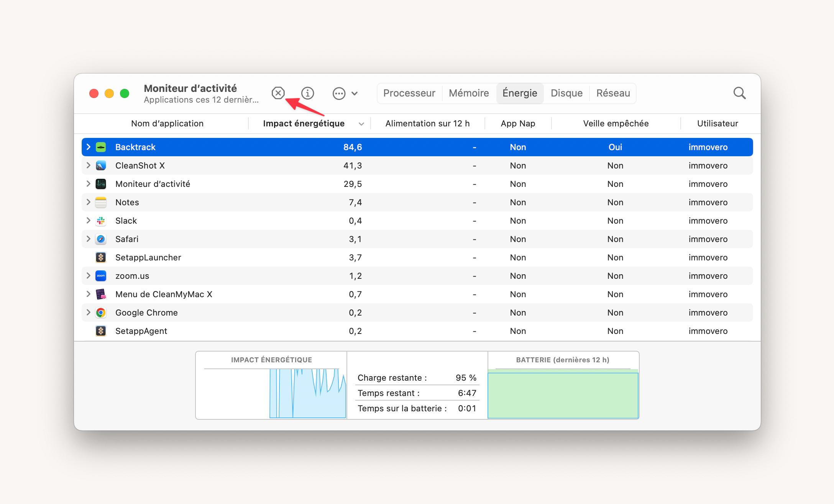Expand the CleanShot X row
The width and height of the screenshot is (834, 504).
point(88,165)
